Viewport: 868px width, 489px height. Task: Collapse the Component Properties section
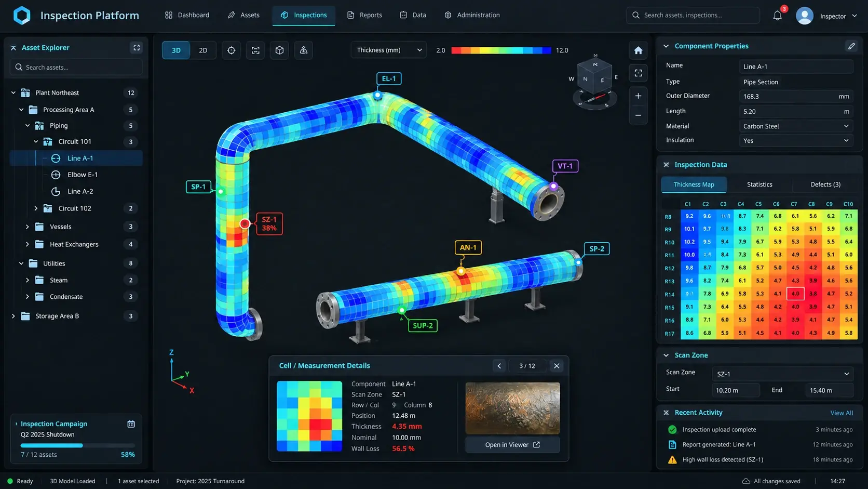coord(666,46)
